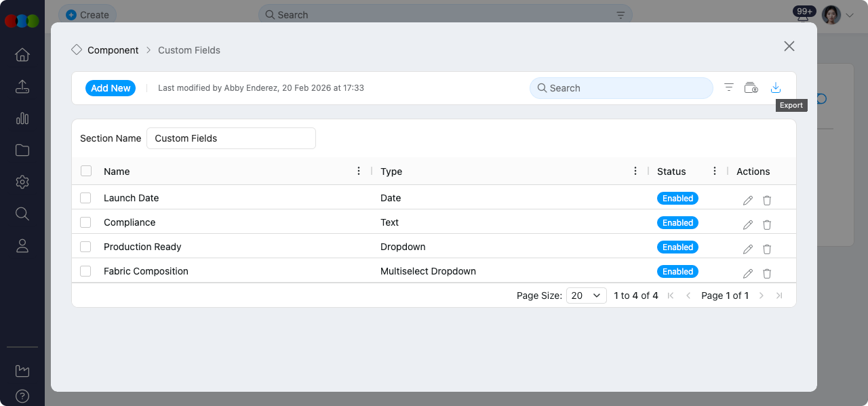The height and width of the screenshot is (406, 868).
Task: Click the Export download icon
Action: point(776,88)
